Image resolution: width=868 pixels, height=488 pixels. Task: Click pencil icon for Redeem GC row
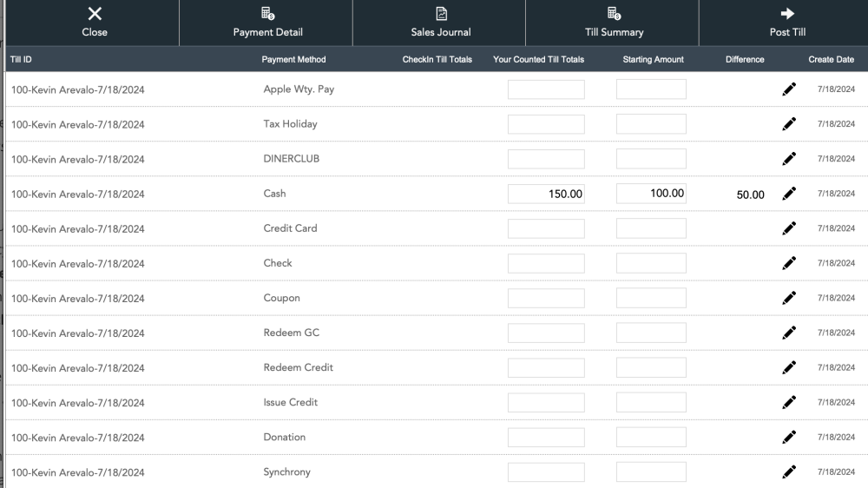coord(788,333)
